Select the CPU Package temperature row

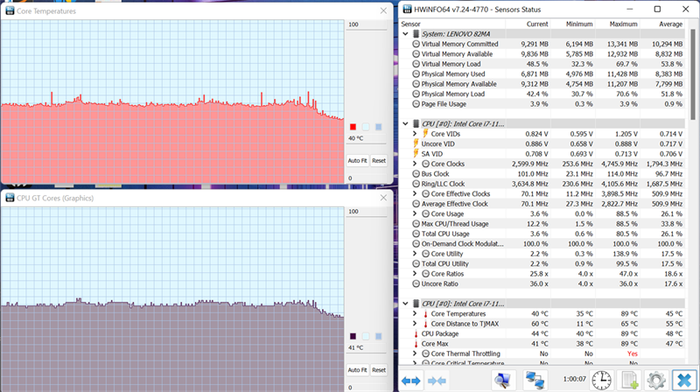[542, 334]
